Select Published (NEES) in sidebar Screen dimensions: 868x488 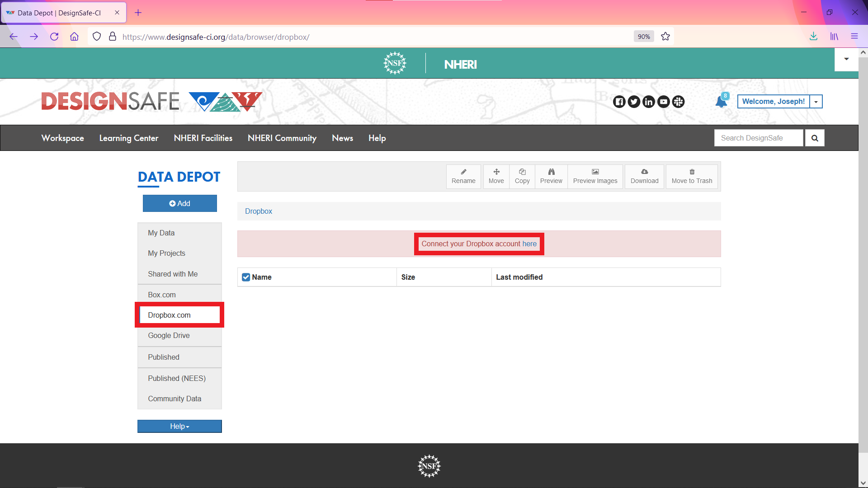click(179, 378)
